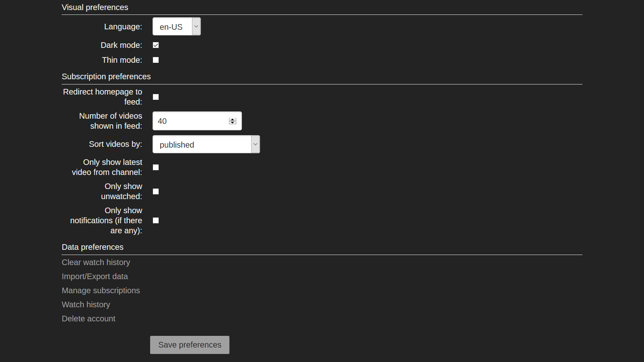Enable the Thin mode checkbox
Screen dimensions: 644x362
coord(156,60)
